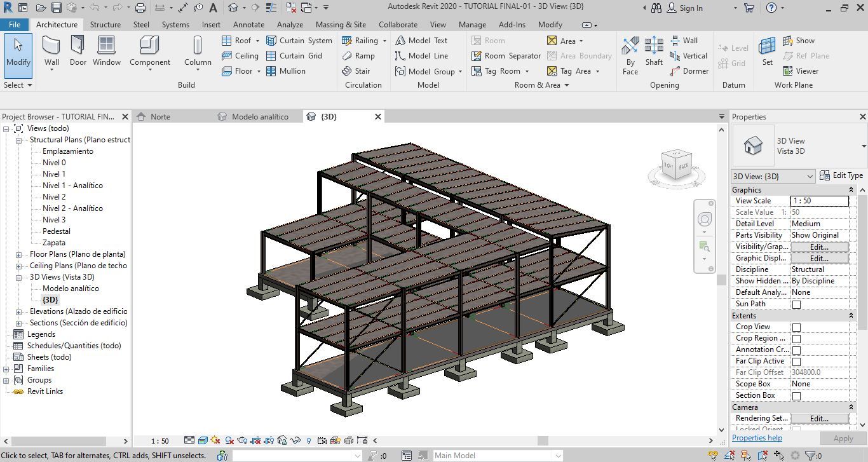Enable the Crop View checkbox
This screenshot has height=462, width=868.
796,327
